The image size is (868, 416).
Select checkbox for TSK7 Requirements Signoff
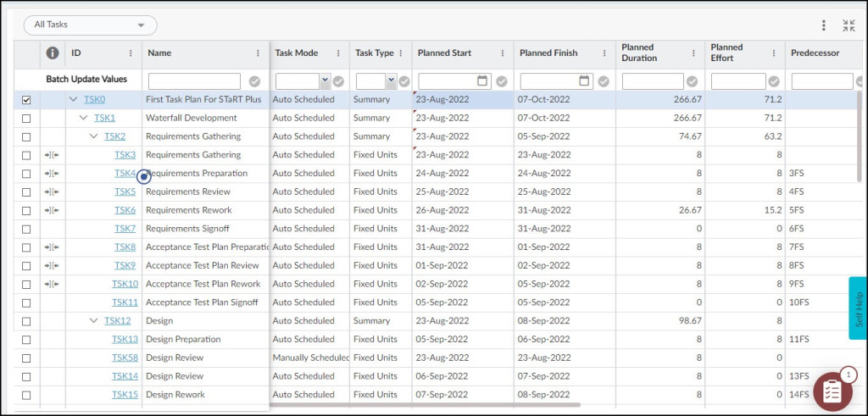click(x=26, y=229)
